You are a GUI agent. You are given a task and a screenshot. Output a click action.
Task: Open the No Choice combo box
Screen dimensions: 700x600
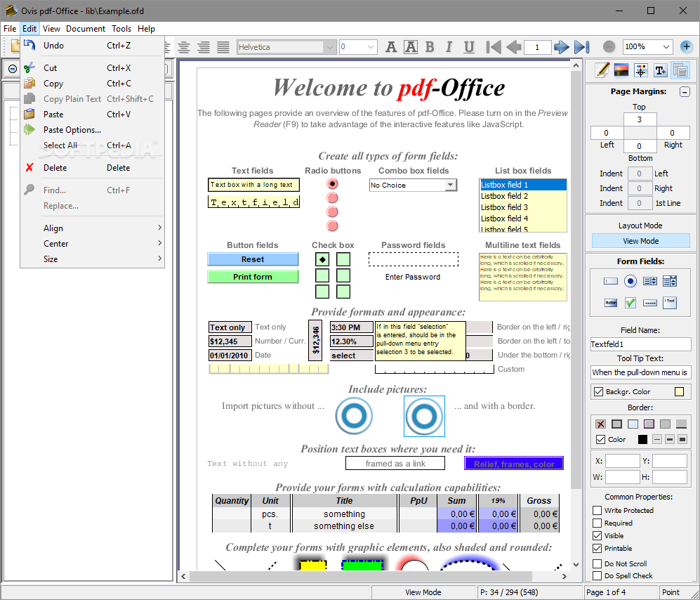click(413, 185)
